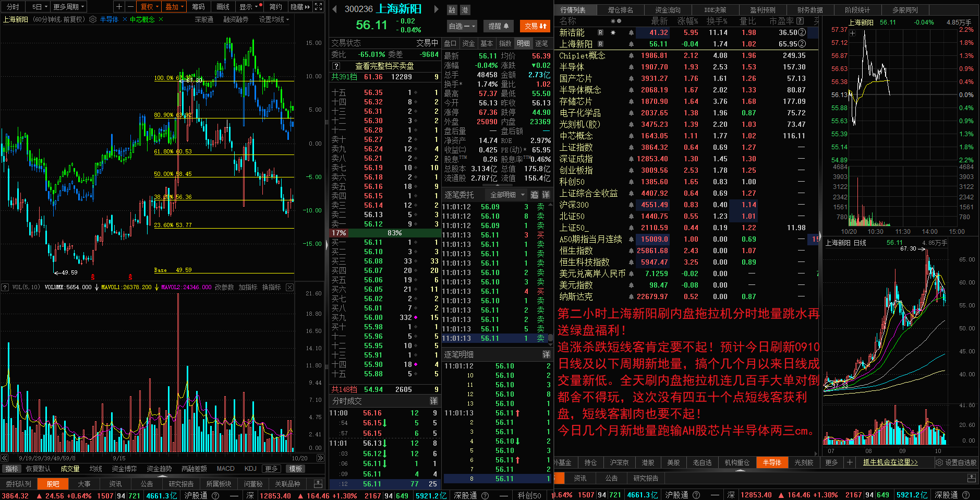
Task: Open the orange 交易 trade button
Action: click(536, 26)
